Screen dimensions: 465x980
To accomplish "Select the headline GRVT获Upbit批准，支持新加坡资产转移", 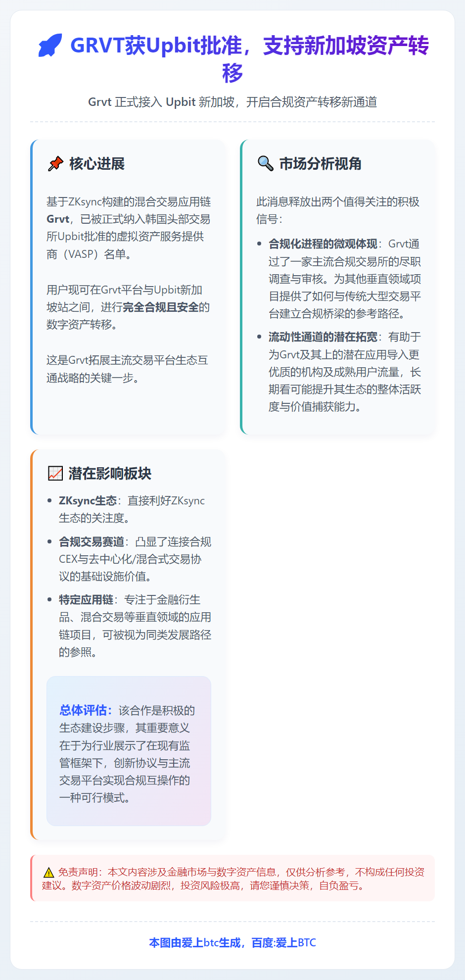I will pyautogui.click(x=249, y=59).
